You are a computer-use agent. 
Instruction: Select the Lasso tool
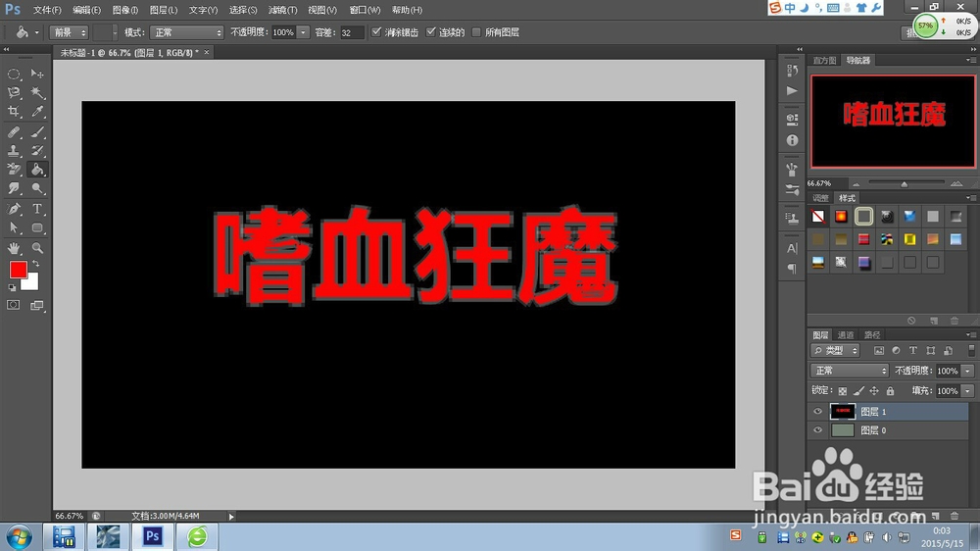point(14,92)
